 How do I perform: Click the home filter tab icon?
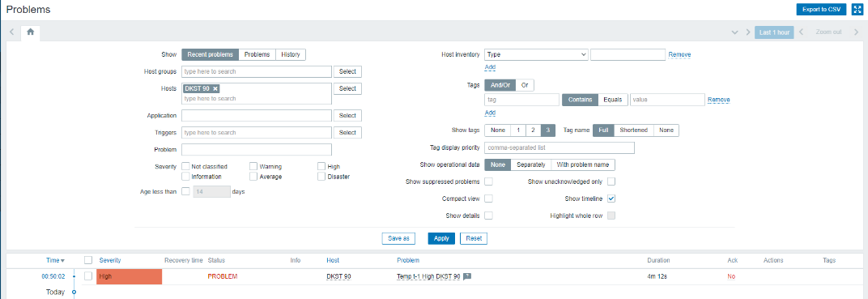(30, 32)
